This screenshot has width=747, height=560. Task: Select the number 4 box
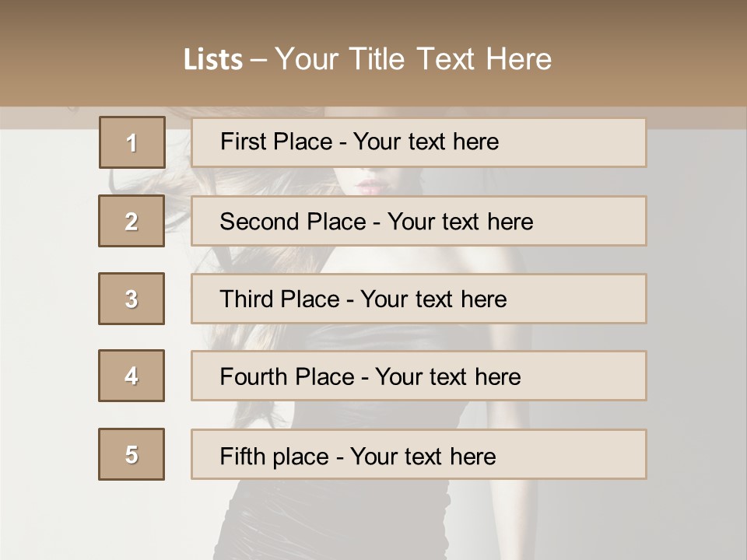pyautogui.click(x=132, y=376)
